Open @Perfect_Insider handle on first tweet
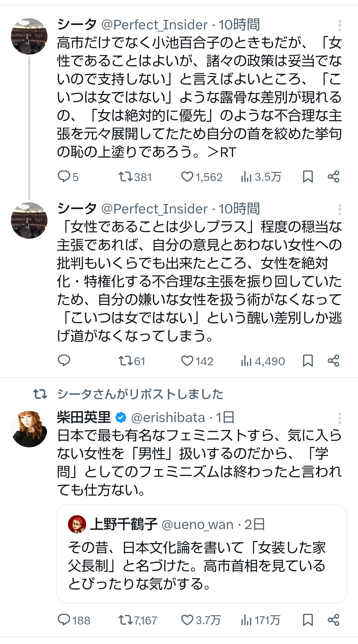Viewport: 358px width, 644px height. (154, 25)
